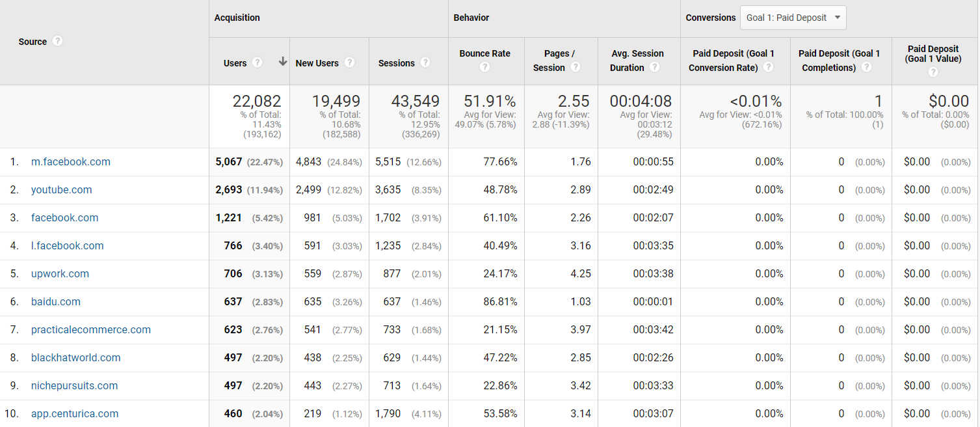This screenshot has height=427, width=980.
Task: Sort by the Bounce Rate column header
Action: point(484,53)
